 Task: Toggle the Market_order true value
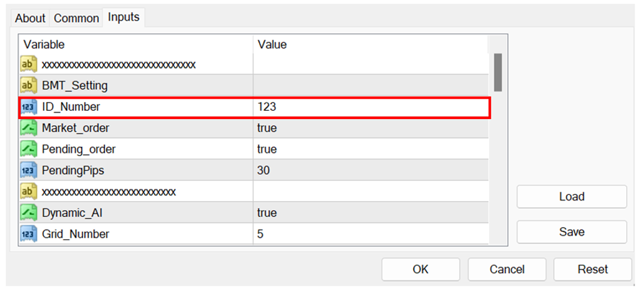click(x=267, y=128)
